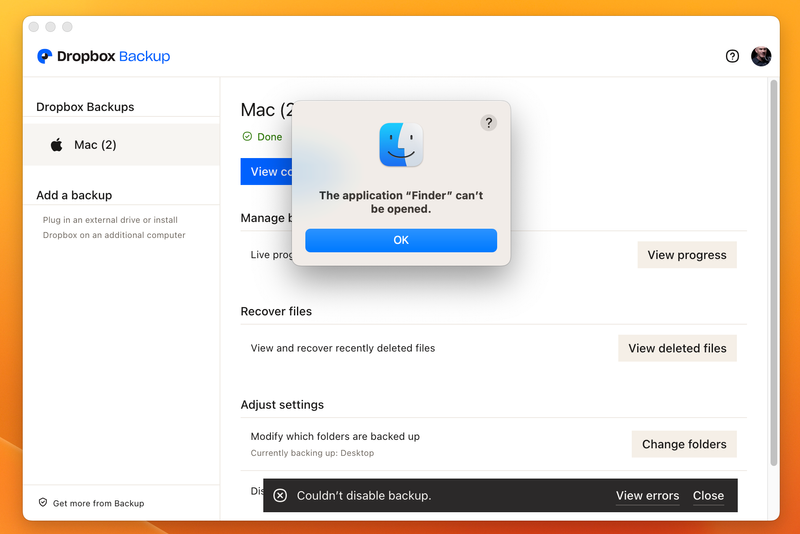Screen dimensions: 800x534
Task: Click View errors in the notification bar
Action: pos(647,496)
